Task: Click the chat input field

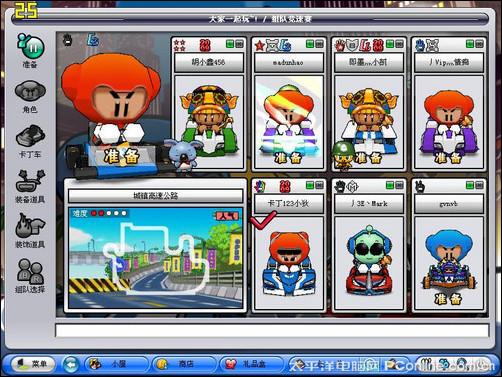Action: pos(272,330)
